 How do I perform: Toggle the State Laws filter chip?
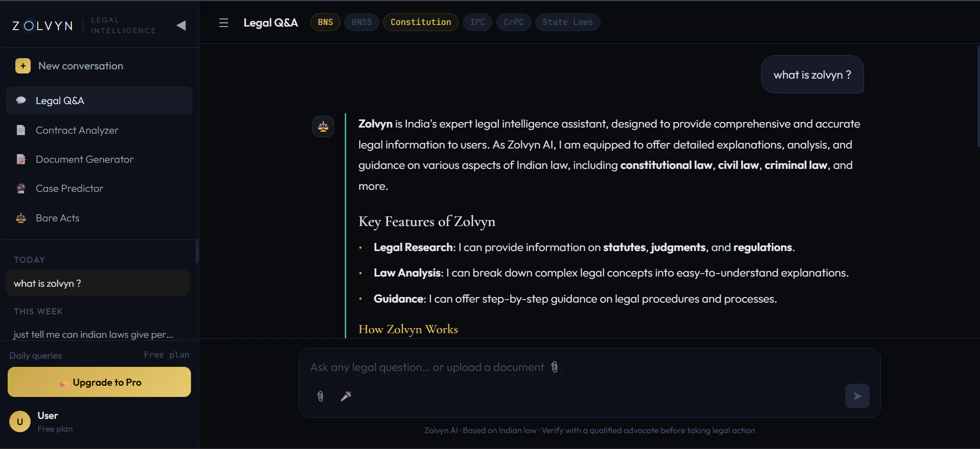[x=567, y=22]
